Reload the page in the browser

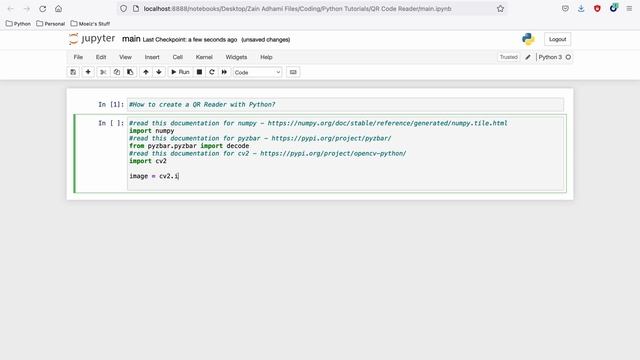[42, 9]
